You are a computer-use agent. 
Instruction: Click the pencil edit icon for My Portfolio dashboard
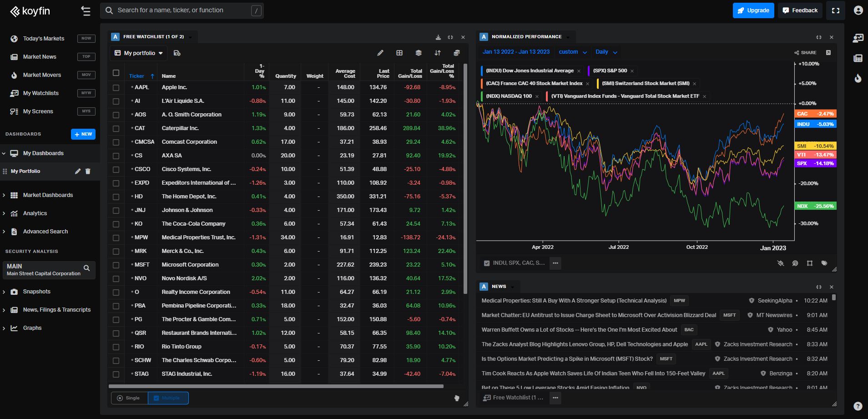(78, 171)
